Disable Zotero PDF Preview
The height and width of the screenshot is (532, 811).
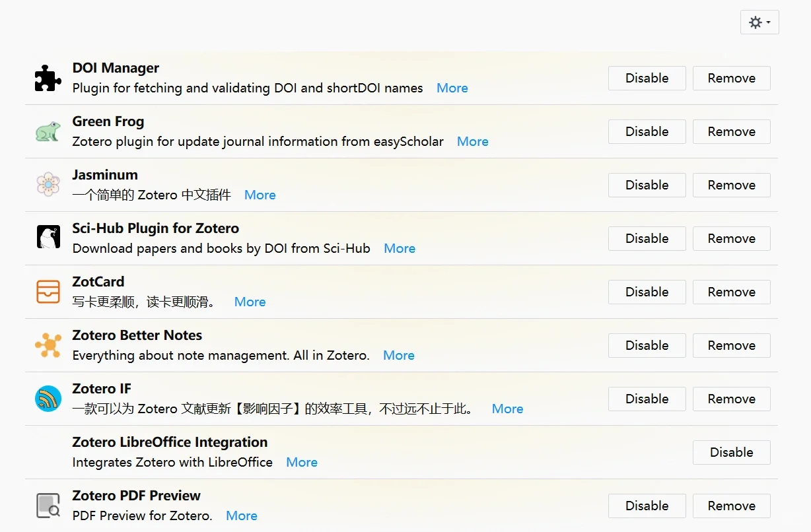click(x=647, y=506)
